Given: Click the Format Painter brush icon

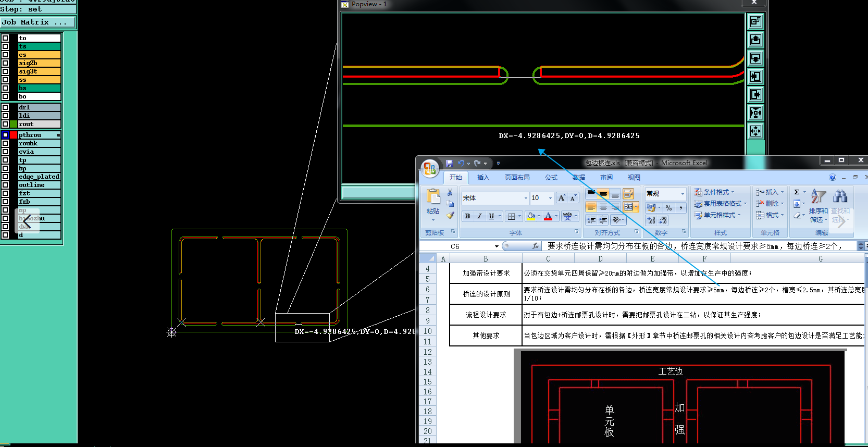Looking at the screenshot, I should pos(450,215).
